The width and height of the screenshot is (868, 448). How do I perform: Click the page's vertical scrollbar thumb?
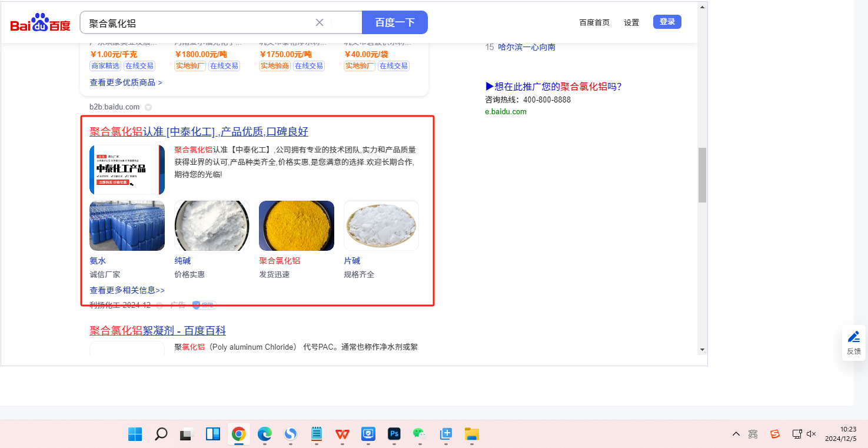(702, 175)
